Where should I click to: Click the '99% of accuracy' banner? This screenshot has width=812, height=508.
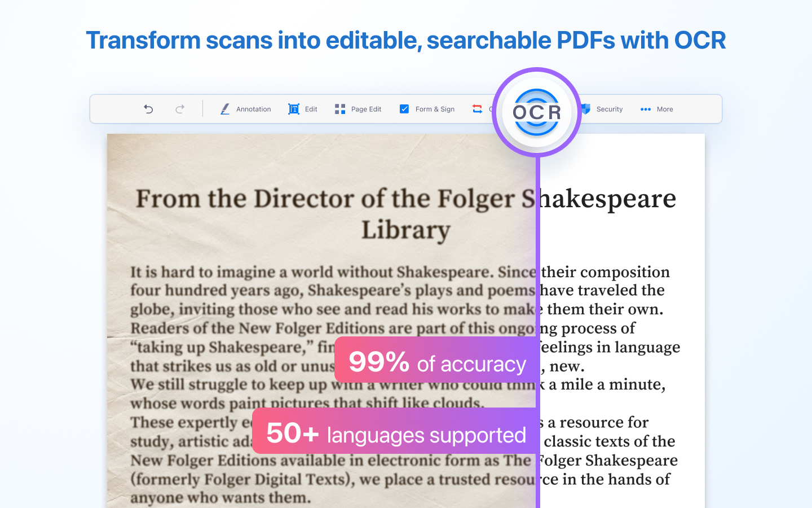click(437, 361)
